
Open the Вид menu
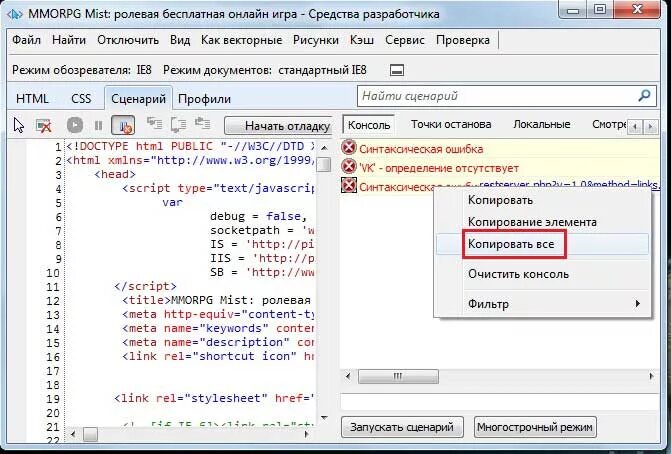pos(180,40)
